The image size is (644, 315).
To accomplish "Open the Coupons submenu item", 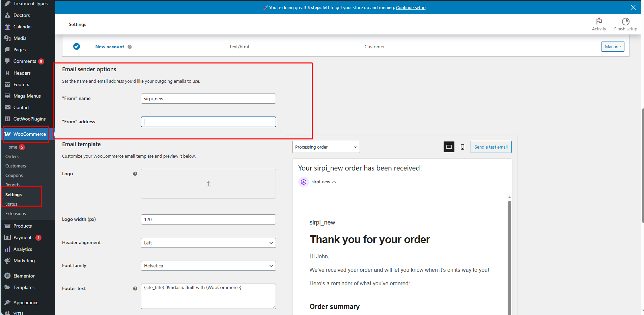I will [14, 175].
